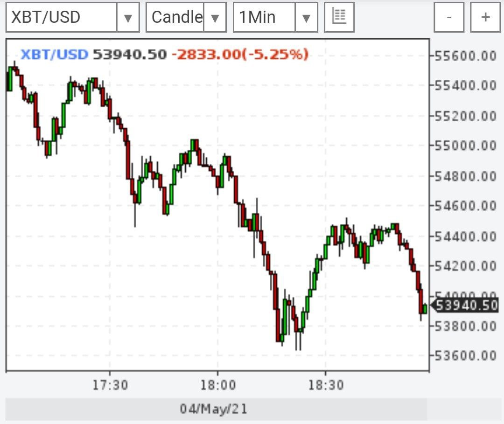Click the grey 53940.50 last price in chart header
The height and width of the screenshot is (424, 504).
click(x=130, y=55)
